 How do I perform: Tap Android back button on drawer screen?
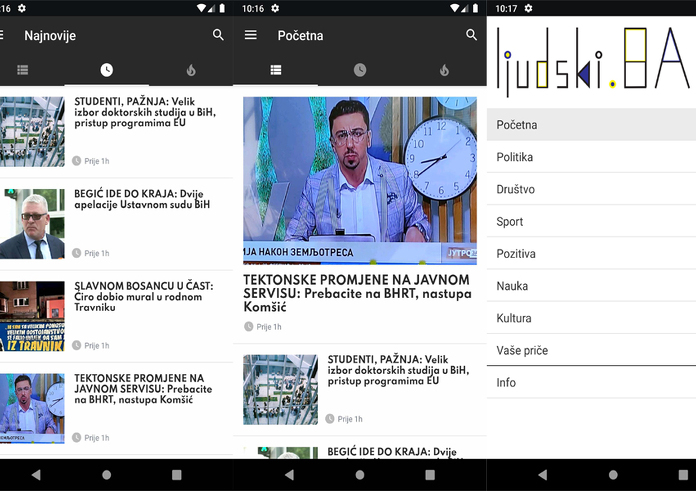coord(542,475)
